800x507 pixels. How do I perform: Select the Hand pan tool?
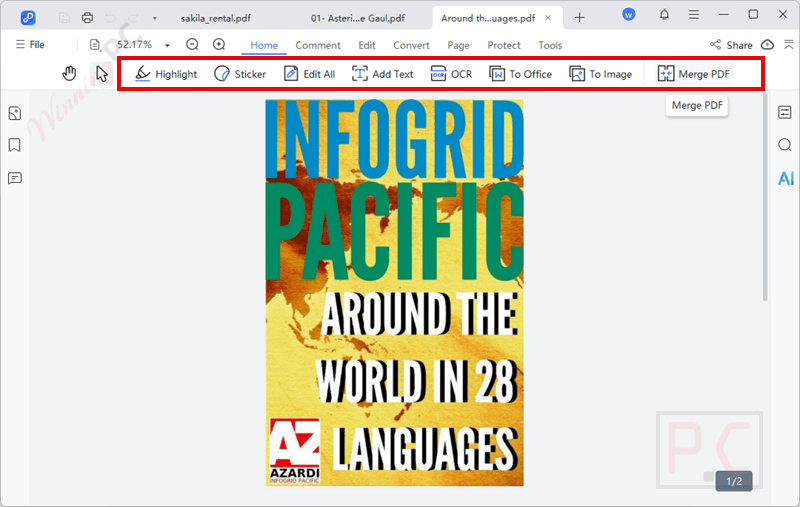pos(69,74)
